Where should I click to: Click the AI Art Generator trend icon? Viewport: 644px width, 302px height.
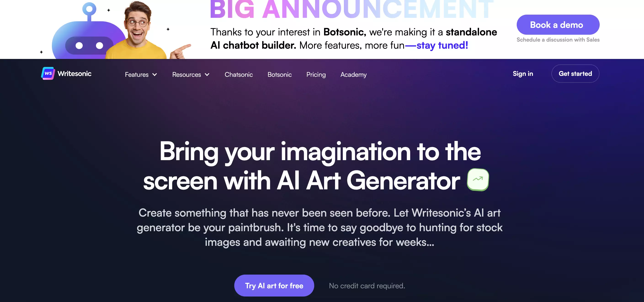click(478, 179)
